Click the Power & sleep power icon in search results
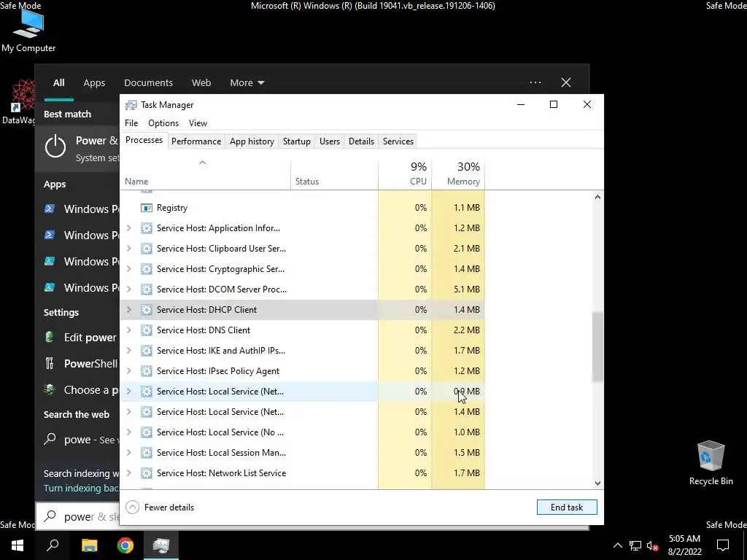This screenshot has height=560, width=747. [x=55, y=147]
